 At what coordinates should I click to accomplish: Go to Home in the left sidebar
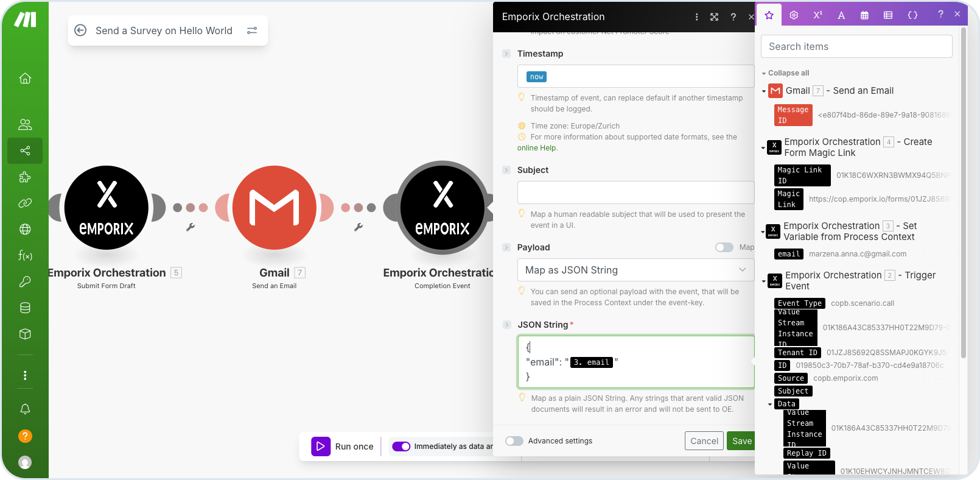(x=25, y=78)
